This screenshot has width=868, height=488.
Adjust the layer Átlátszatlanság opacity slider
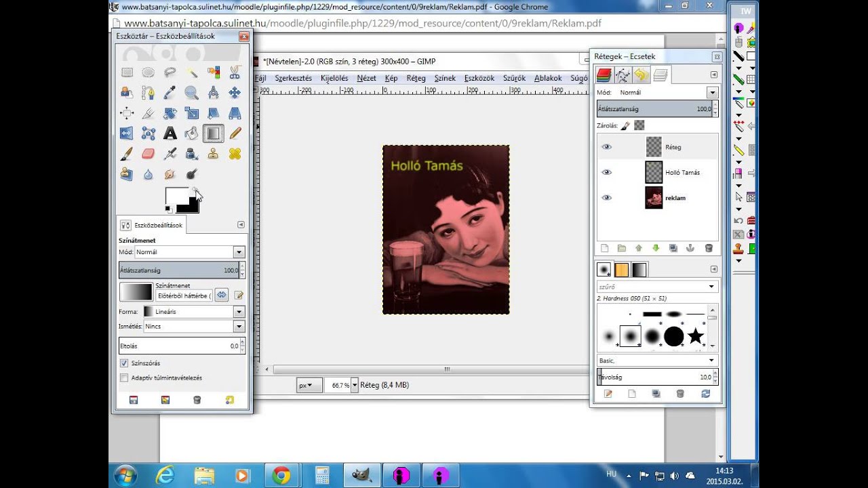coord(657,108)
